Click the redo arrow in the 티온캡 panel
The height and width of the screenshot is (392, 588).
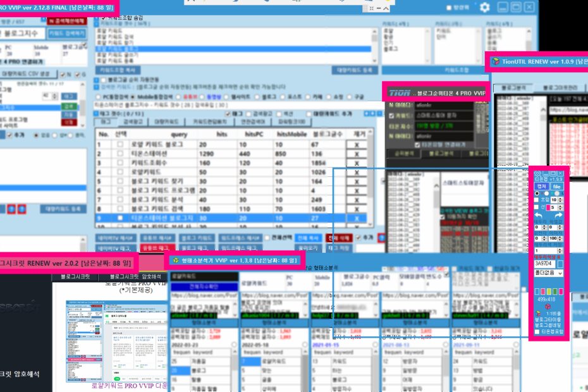558,216
